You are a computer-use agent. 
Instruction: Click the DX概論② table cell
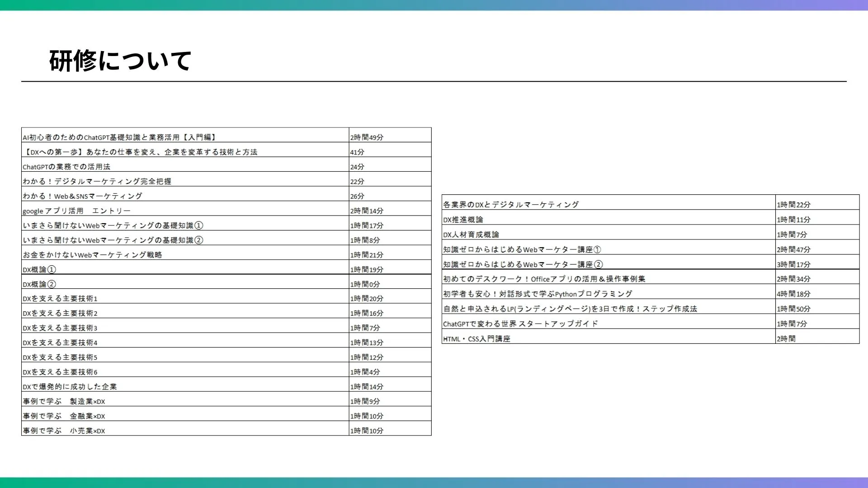click(39, 284)
